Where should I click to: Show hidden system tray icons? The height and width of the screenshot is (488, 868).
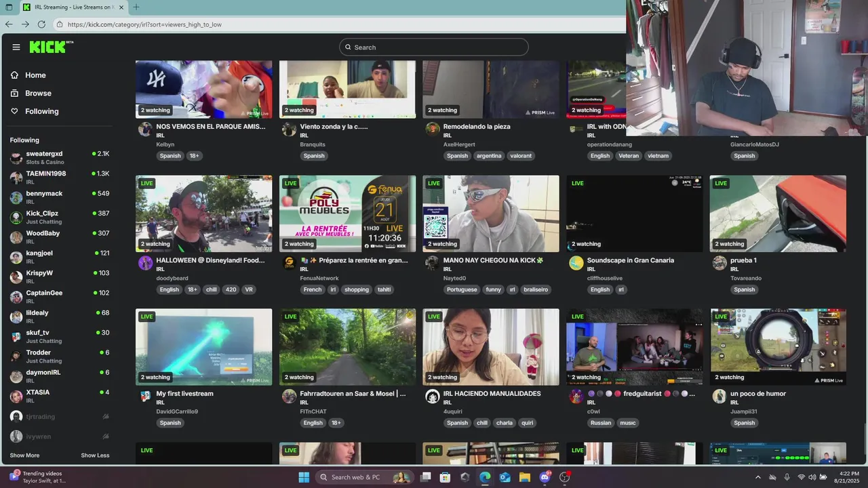point(757,477)
